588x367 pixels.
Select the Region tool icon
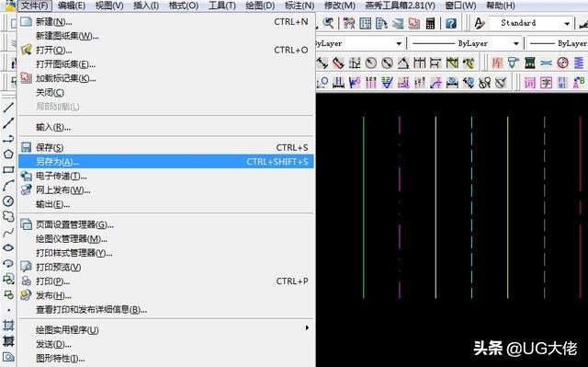(x=8, y=357)
